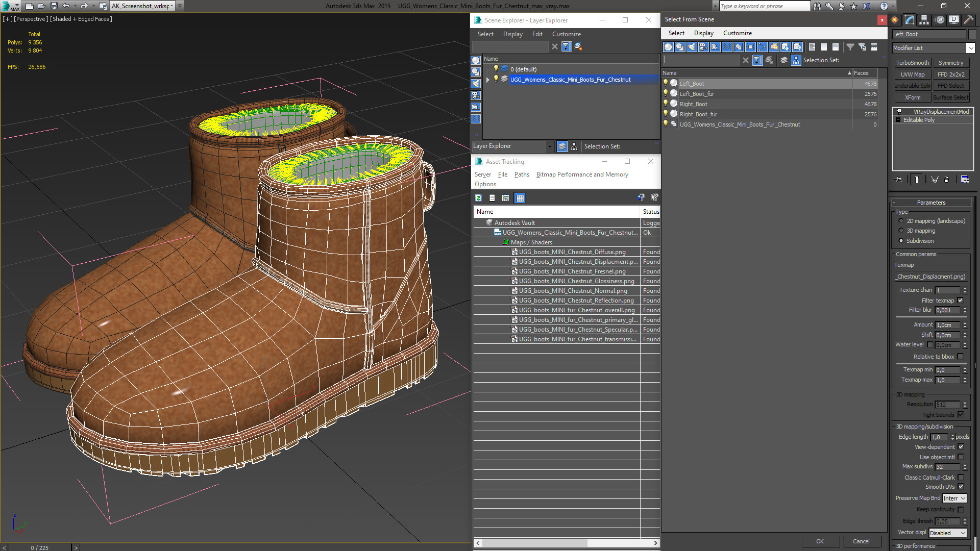This screenshot has height=551, width=980.
Task: Open Vector displ dropdown
Action: tap(948, 533)
